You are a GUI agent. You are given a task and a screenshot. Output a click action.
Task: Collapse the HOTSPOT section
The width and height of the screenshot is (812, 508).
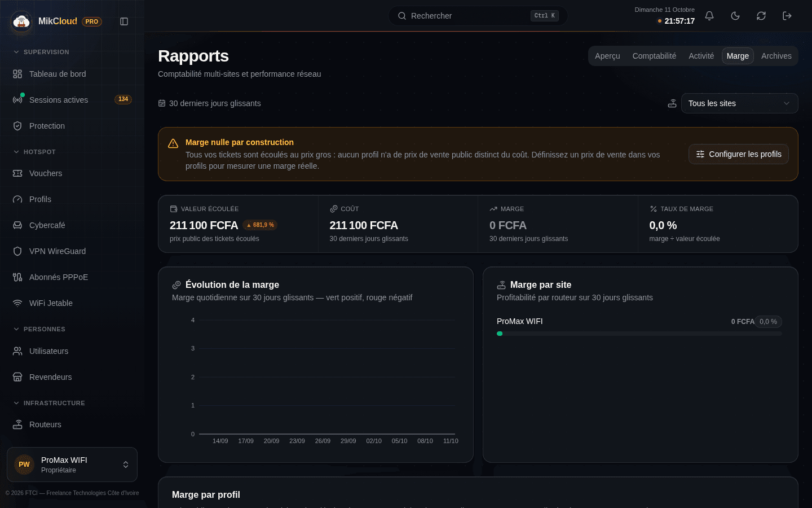(34, 152)
